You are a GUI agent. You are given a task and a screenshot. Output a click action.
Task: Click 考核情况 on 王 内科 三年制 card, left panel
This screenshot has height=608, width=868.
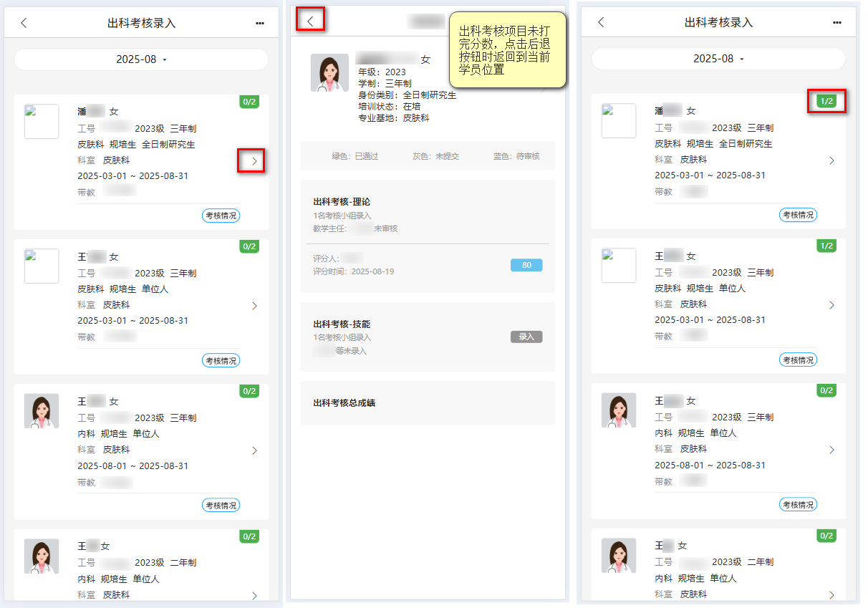[221, 505]
